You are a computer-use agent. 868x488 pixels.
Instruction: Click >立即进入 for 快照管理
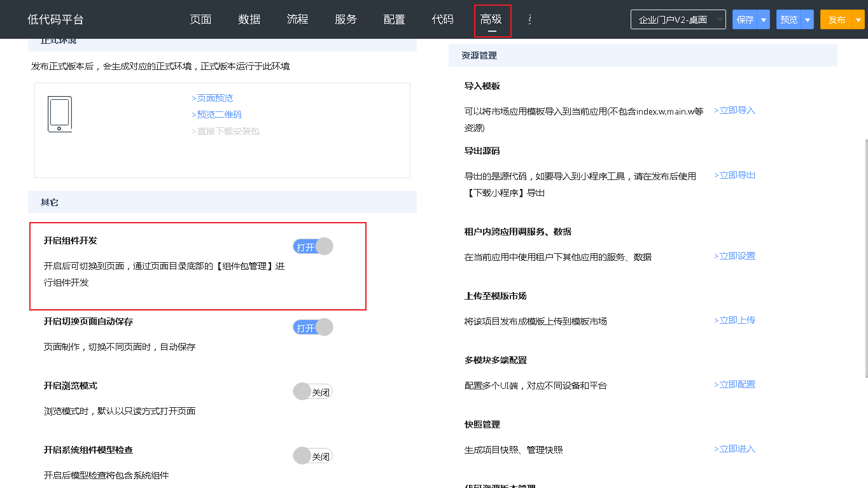(734, 449)
